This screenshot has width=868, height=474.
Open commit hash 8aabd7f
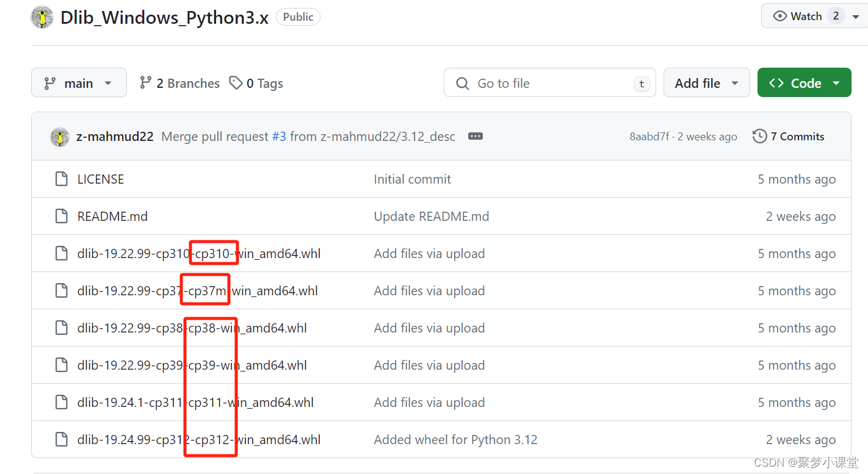[x=649, y=137]
